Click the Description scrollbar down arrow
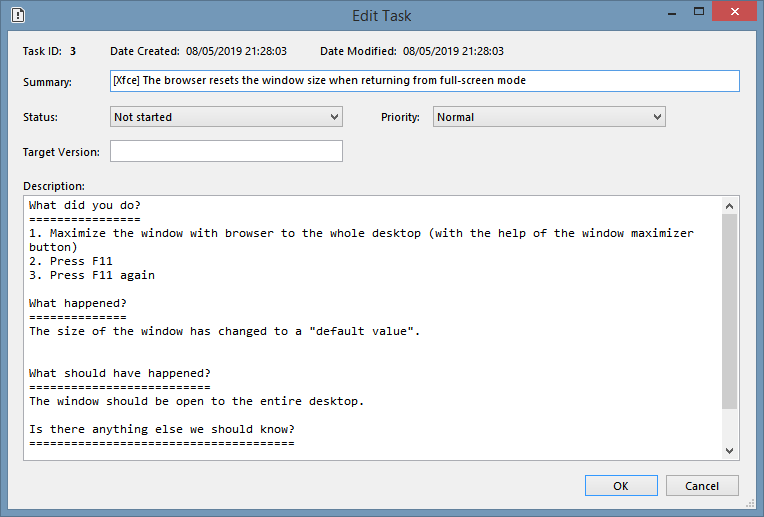Image resolution: width=764 pixels, height=517 pixels. (x=729, y=451)
